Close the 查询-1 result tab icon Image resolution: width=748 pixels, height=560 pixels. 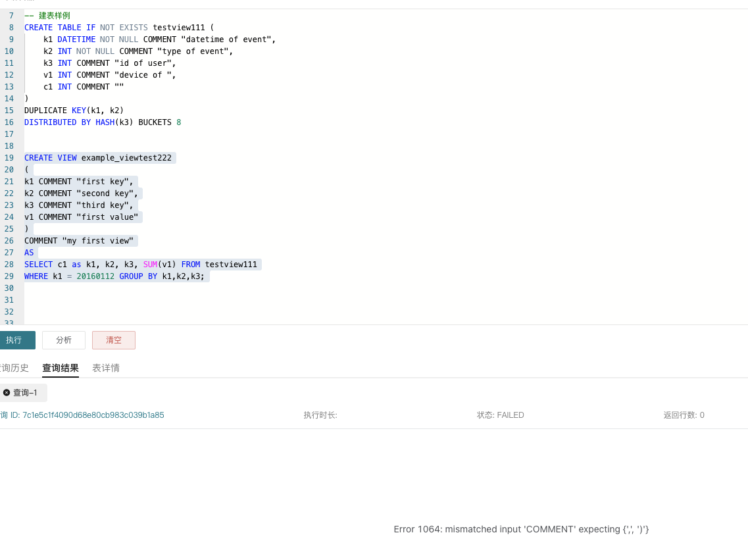coord(7,393)
